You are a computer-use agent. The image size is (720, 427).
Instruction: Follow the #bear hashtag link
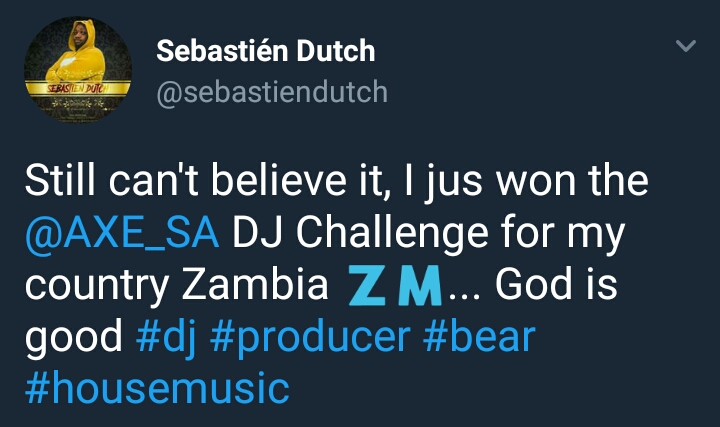[x=479, y=336]
